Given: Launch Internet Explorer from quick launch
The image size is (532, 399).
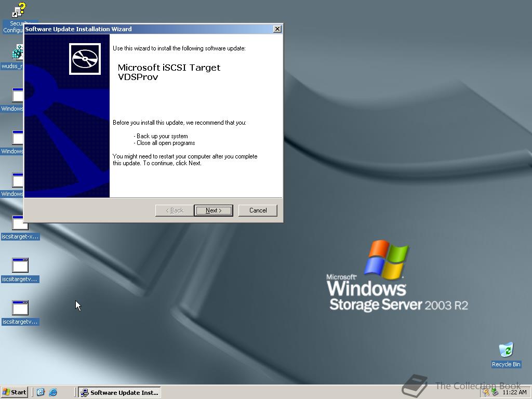Looking at the screenshot, I should coord(53,392).
